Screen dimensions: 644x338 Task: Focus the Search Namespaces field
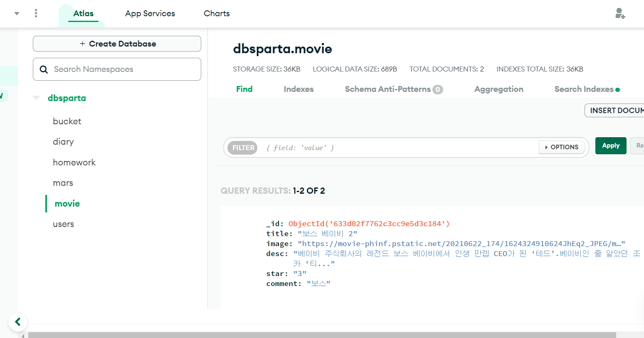pos(117,69)
